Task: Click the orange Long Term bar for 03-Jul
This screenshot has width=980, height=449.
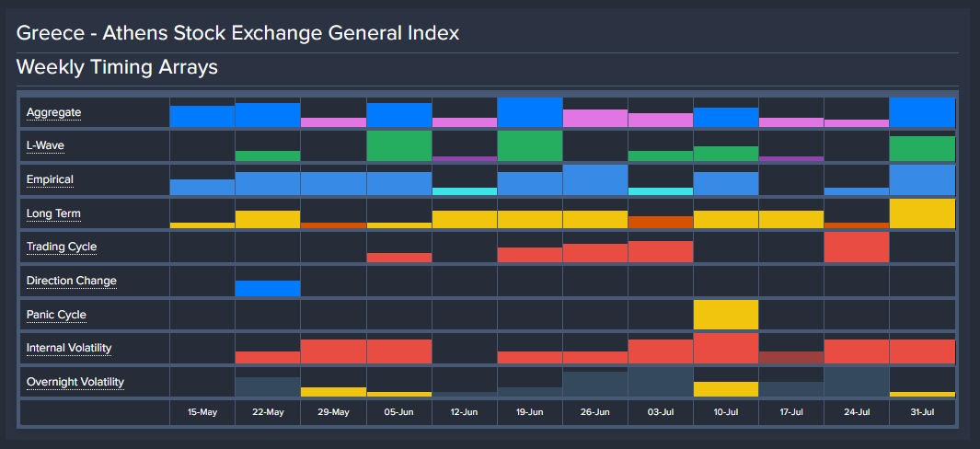Action: coord(661,222)
